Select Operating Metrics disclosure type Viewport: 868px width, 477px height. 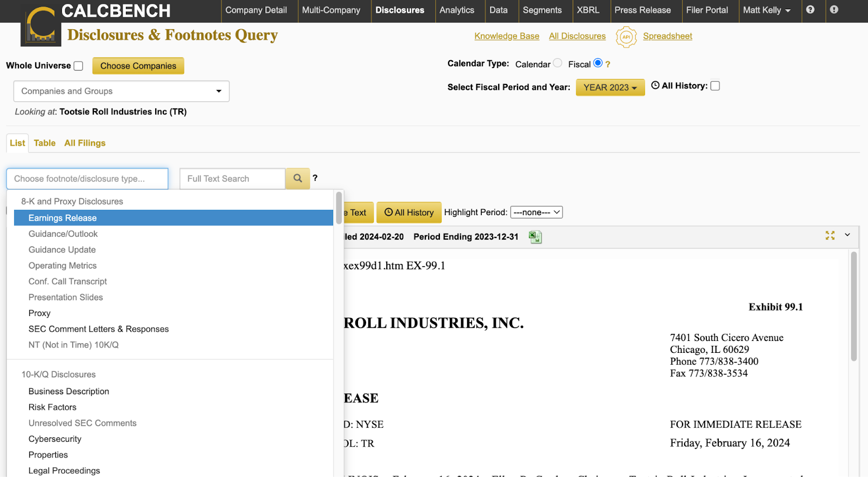(174, 266)
